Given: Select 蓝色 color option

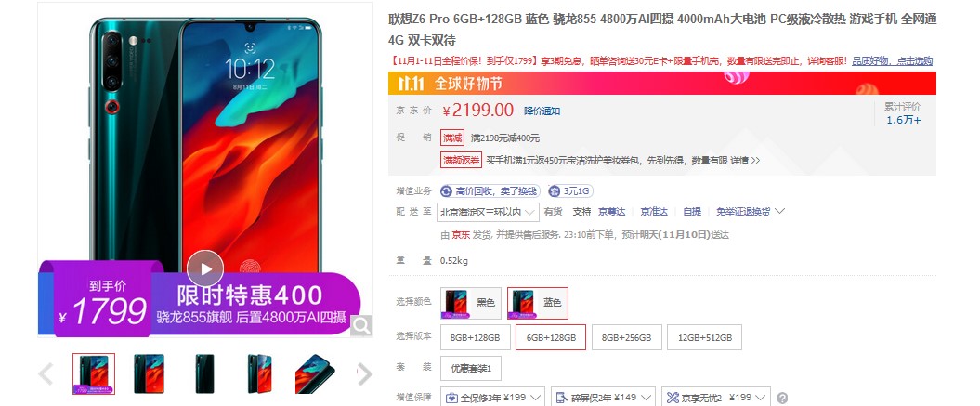Looking at the screenshot, I should (538, 304).
